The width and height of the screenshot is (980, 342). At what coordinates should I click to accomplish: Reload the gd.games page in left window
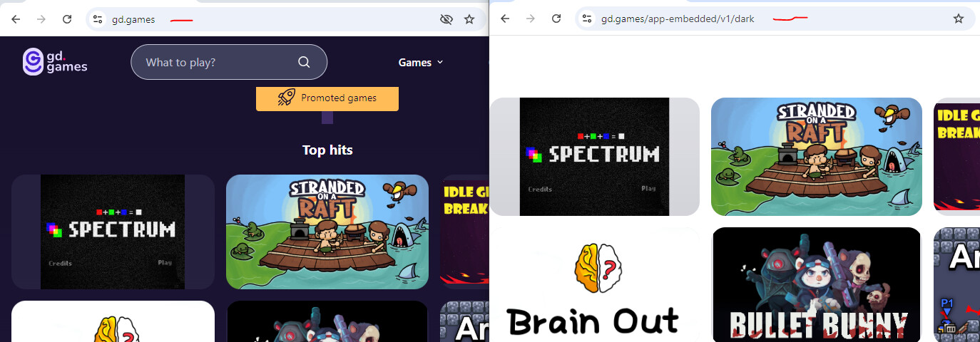(67, 19)
